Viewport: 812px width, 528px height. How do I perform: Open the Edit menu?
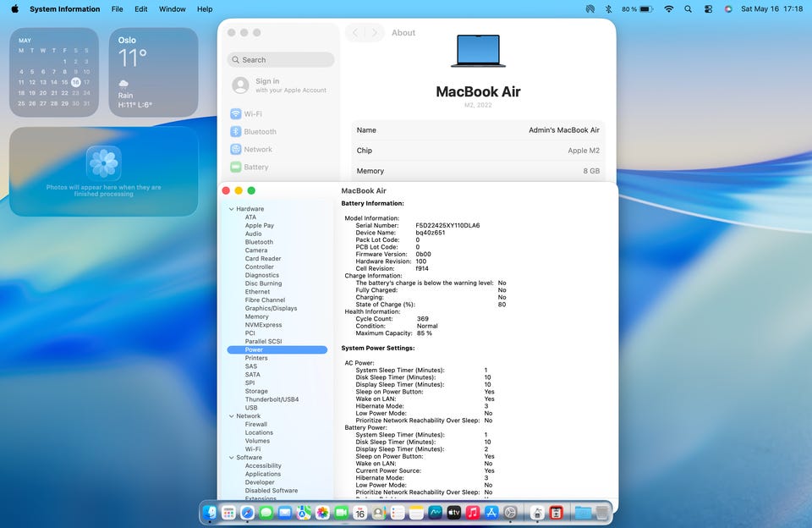pos(141,8)
